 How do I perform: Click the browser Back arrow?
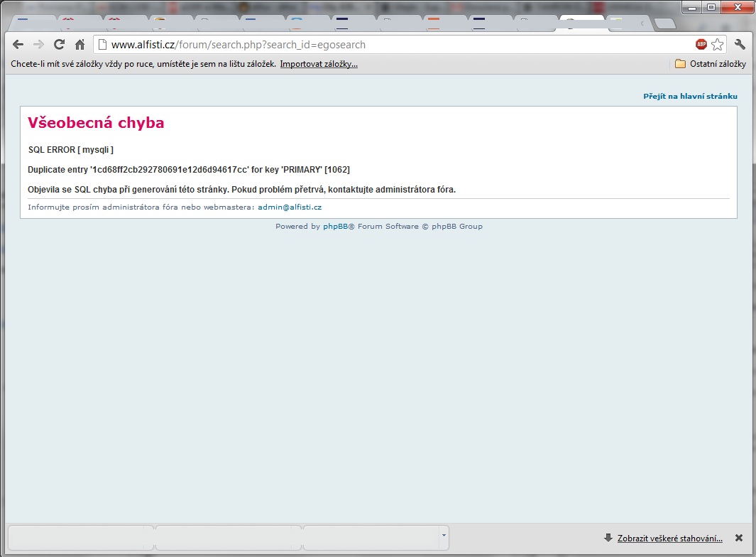tap(18, 45)
